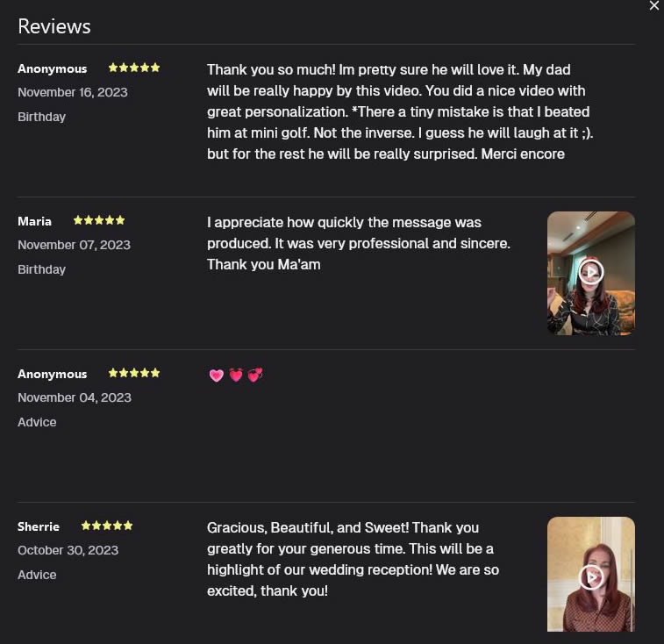Image resolution: width=664 pixels, height=644 pixels.
Task: Click the date November 07, 2023
Action: click(74, 245)
